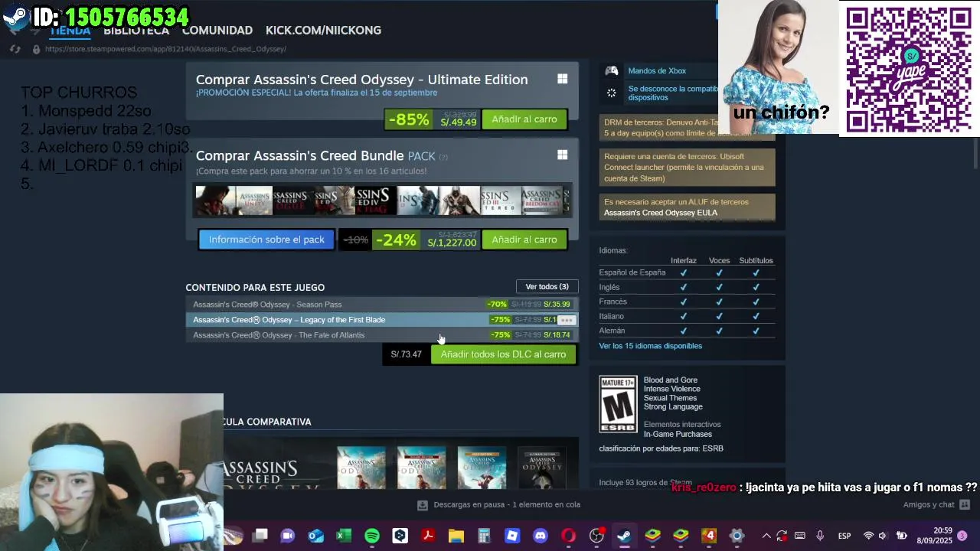Open the Spotify taskbar icon
The height and width of the screenshot is (551, 980).
tap(372, 536)
